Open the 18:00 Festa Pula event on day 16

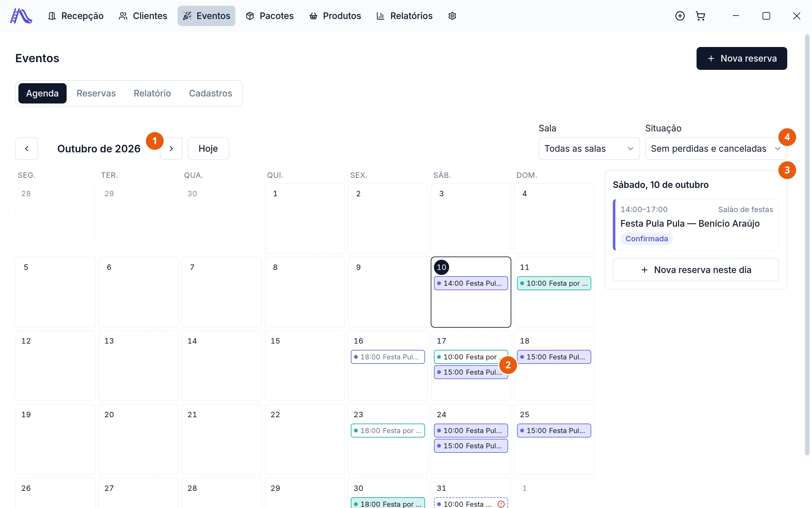(x=388, y=357)
